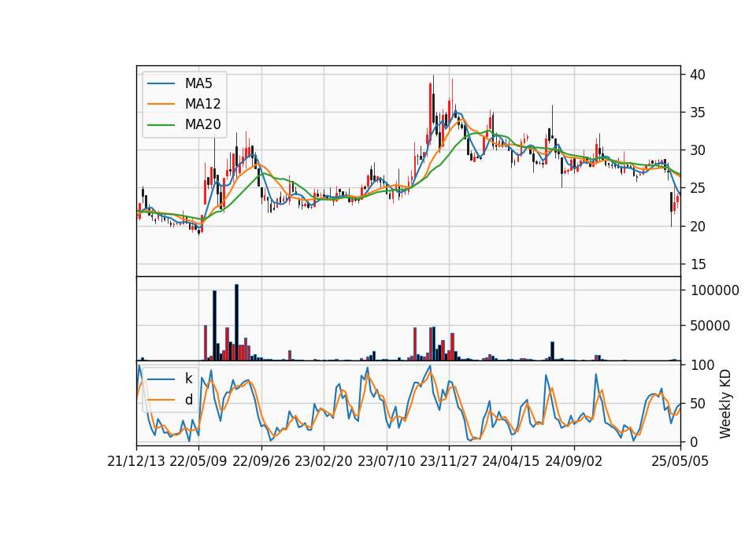756x543 pixels.
Task: Click the KD axis value 100
Action: click(702, 365)
